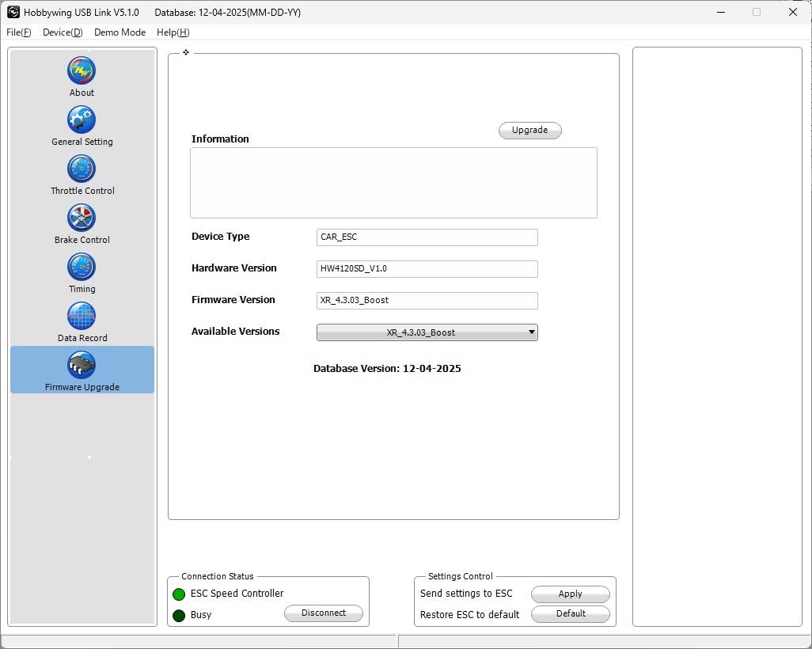Image resolution: width=812 pixels, height=649 pixels.
Task: Click the dark green Busy status indicator
Action: click(x=179, y=615)
